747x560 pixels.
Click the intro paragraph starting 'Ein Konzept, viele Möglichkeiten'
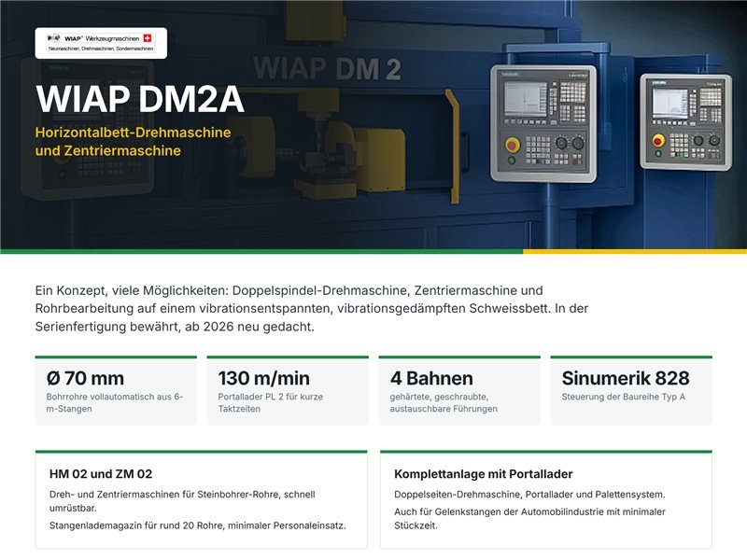coord(312,309)
